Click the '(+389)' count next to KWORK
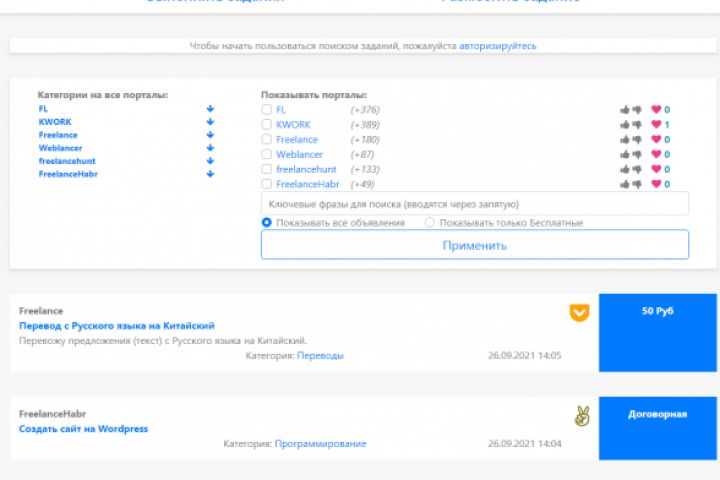Viewport: 720px width, 480px height. tap(365, 124)
